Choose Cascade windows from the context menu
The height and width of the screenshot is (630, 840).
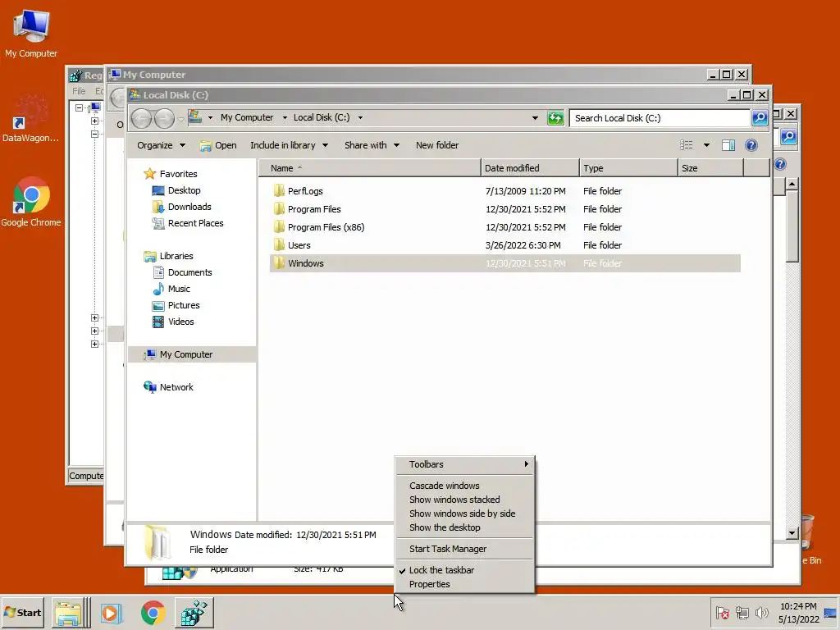[465, 486]
